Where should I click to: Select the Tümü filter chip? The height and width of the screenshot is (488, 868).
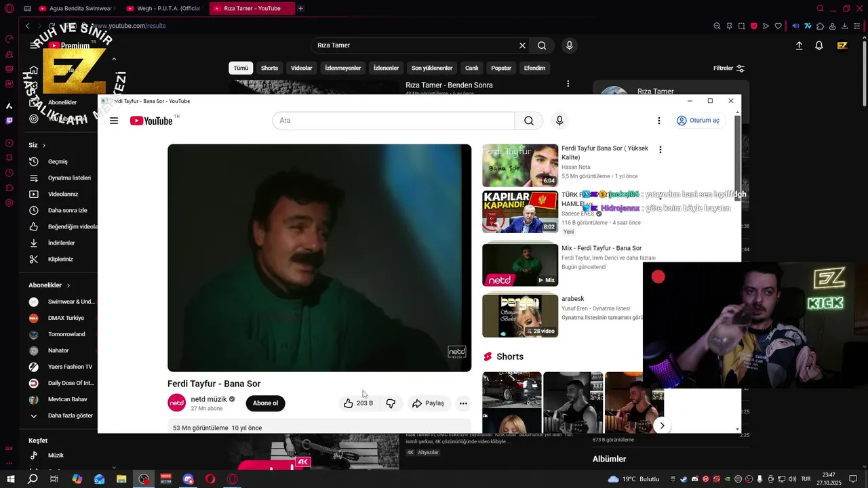click(x=241, y=68)
